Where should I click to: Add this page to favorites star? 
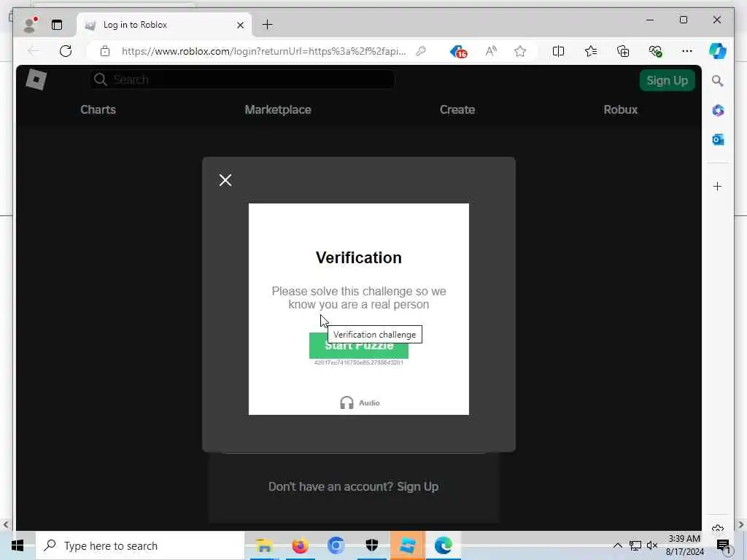click(x=520, y=51)
